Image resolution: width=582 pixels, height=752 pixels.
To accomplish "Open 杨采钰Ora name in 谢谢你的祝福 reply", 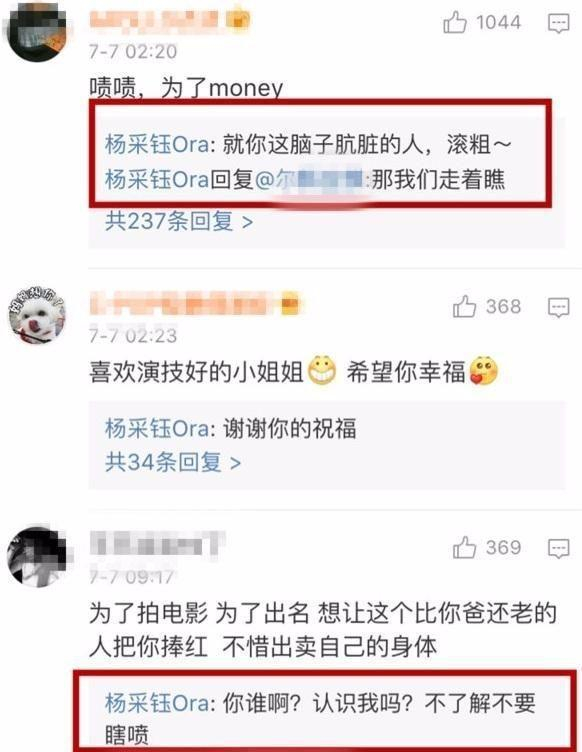I will 157,428.
